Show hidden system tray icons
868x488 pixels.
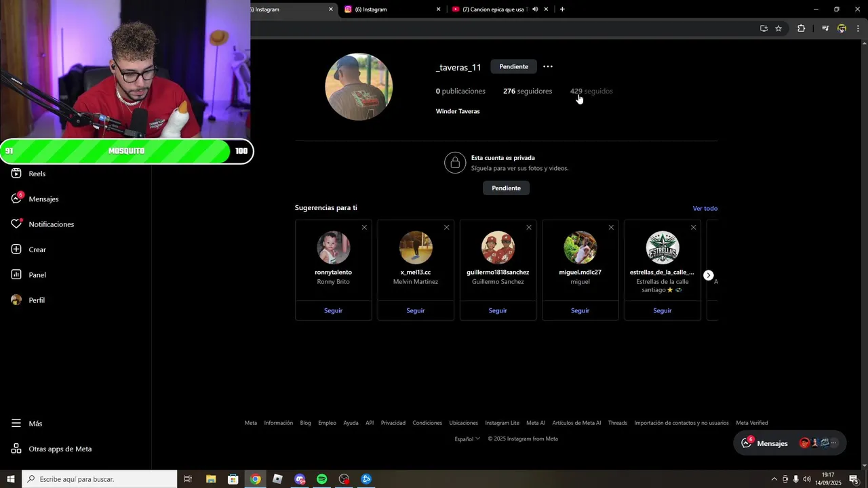pyautogui.click(x=774, y=479)
